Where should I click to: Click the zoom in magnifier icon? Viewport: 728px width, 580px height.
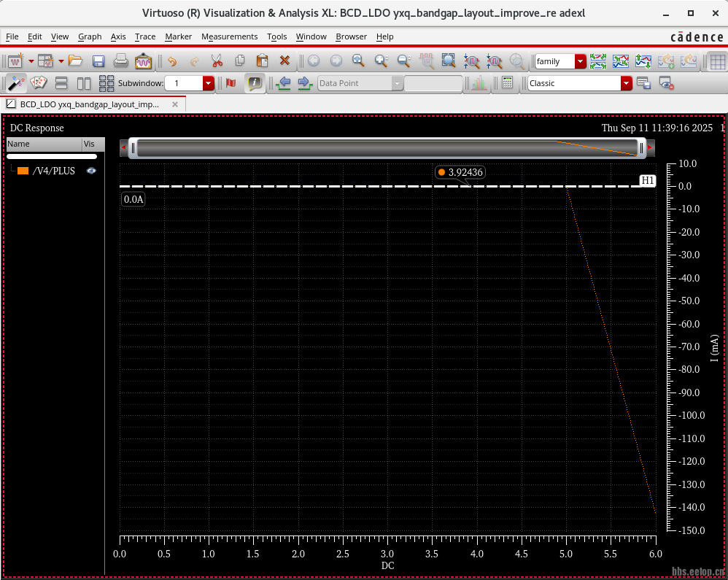pyautogui.click(x=382, y=61)
